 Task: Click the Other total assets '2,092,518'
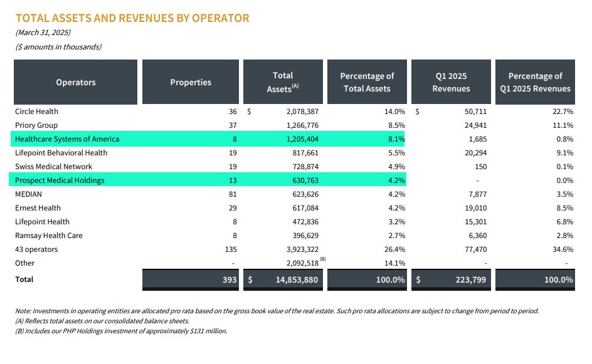(x=302, y=263)
